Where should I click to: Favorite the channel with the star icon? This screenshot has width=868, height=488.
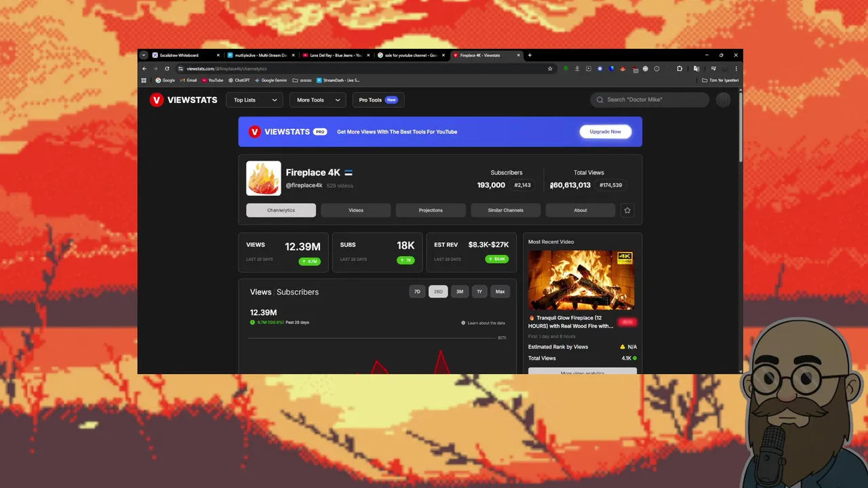[627, 210]
